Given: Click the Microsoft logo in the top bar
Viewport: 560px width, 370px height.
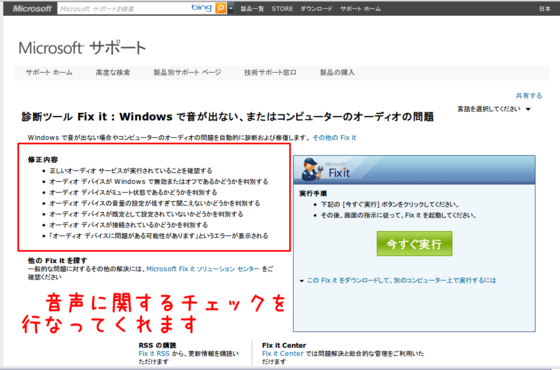Looking at the screenshot, I should (x=32, y=9).
